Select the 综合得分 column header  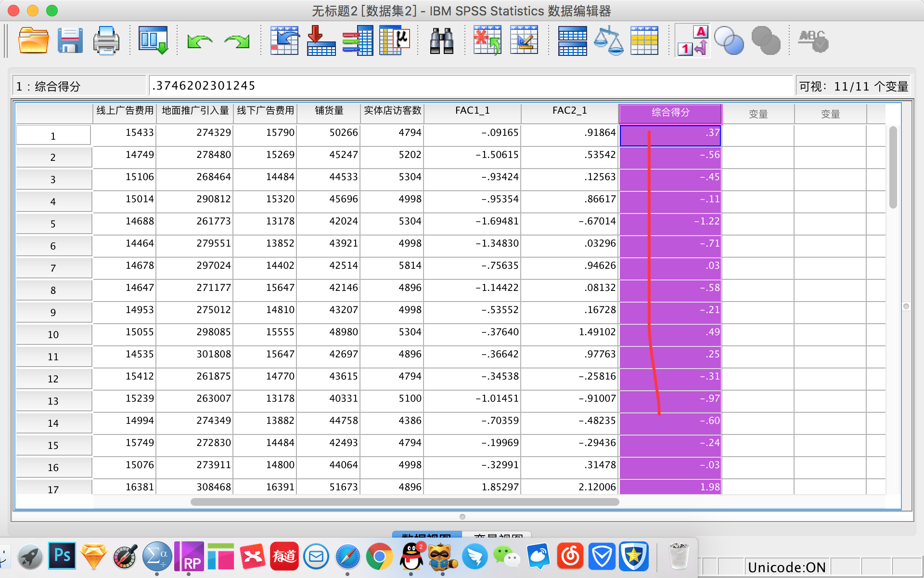(670, 113)
